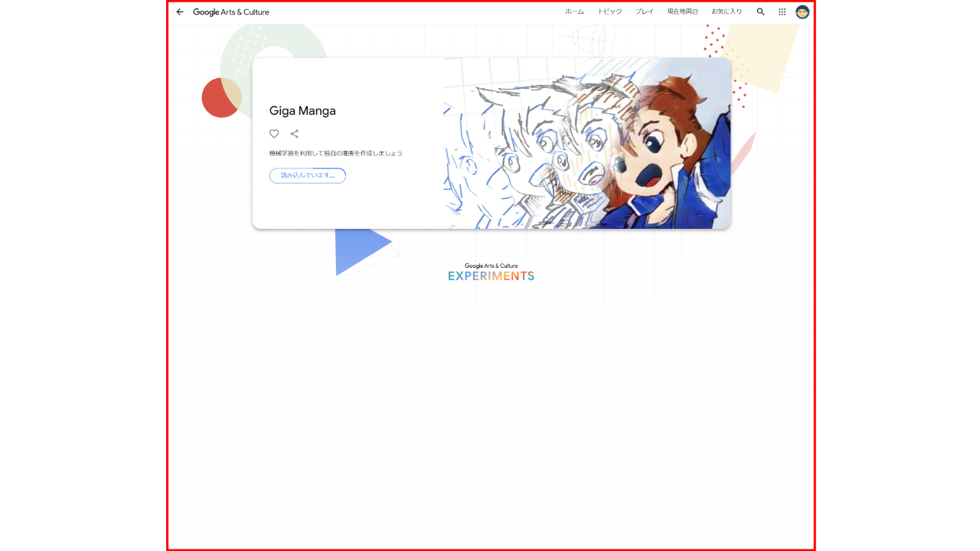Click the Experiments logo below the card

tap(491, 272)
